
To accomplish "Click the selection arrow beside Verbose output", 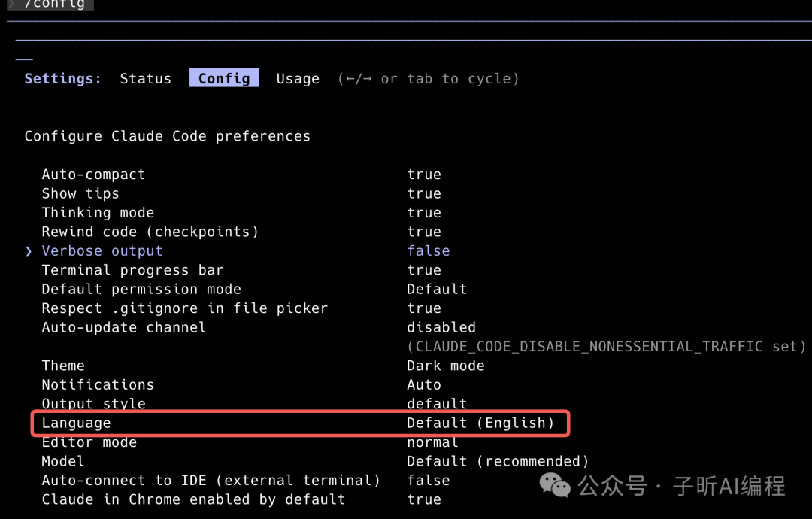I will coord(29,251).
